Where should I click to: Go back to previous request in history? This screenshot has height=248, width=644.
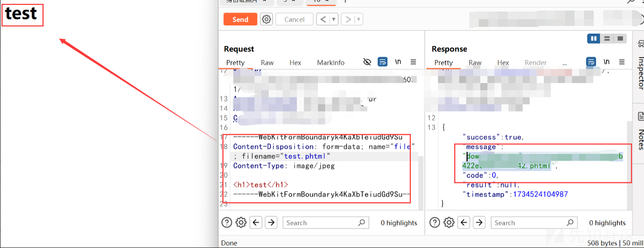point(323,19)
